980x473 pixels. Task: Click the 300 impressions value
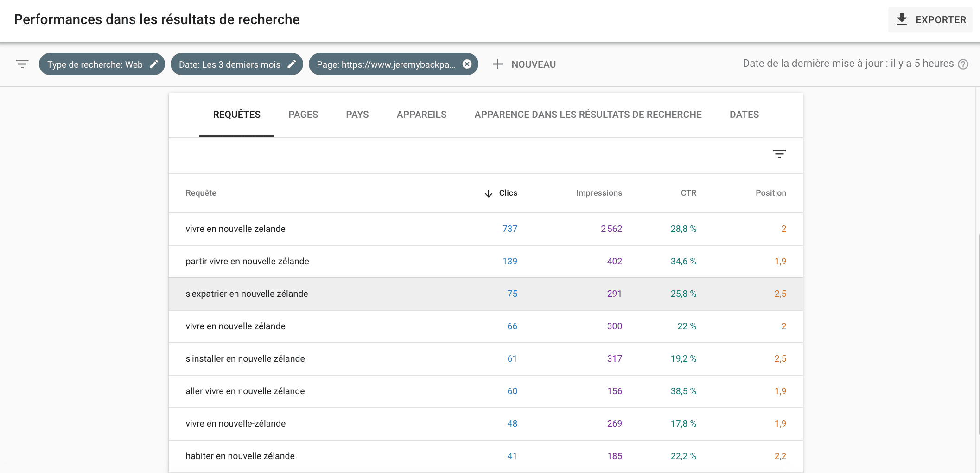615,326
